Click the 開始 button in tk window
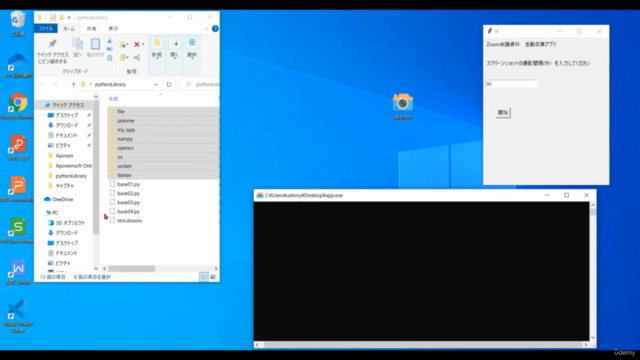640x360 pixels. tap(503, 113)
